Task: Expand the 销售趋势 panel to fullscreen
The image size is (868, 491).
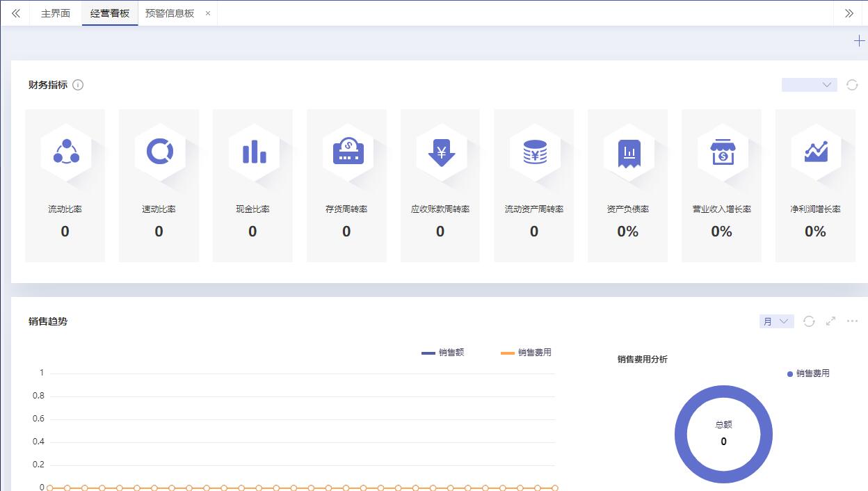Action: (x=830, y=321)
